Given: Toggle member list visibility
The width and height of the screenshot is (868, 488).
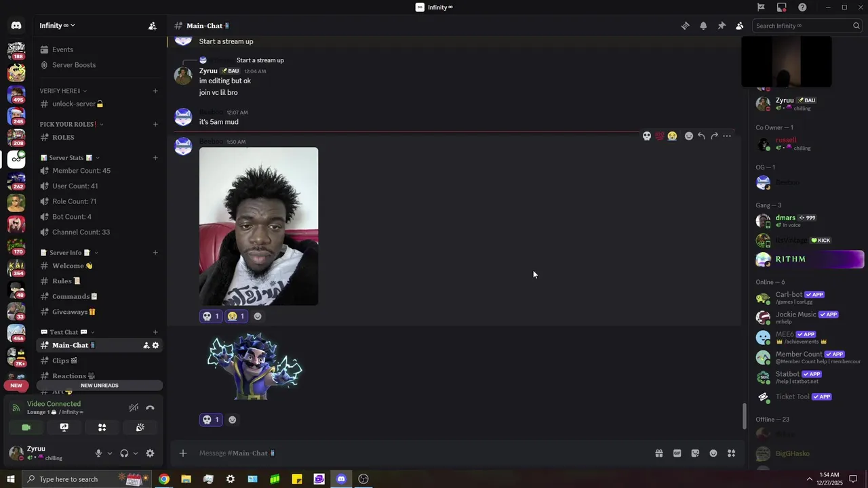Looking at the screenshot, I should [739, 26].
